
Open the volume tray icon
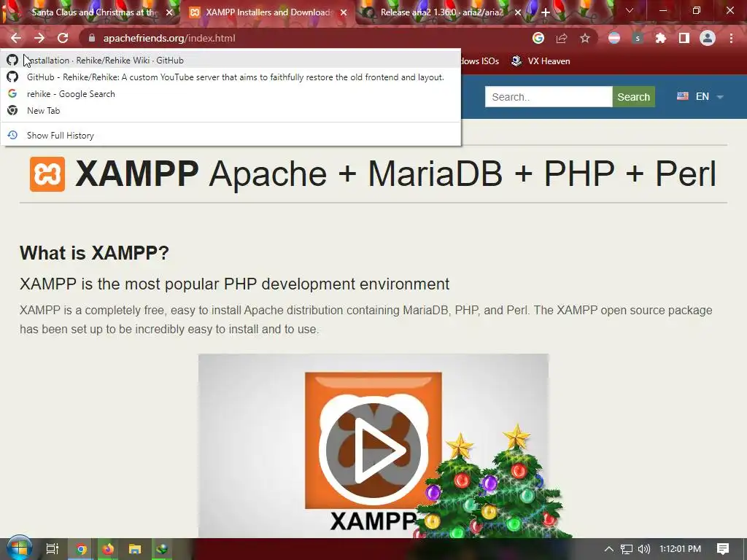(643, 549)
